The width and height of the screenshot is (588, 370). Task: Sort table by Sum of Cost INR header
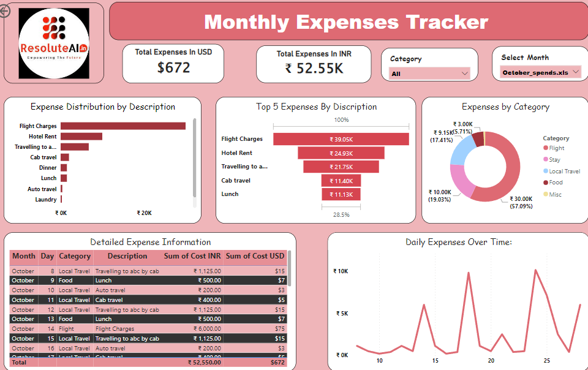coord(192,257)
